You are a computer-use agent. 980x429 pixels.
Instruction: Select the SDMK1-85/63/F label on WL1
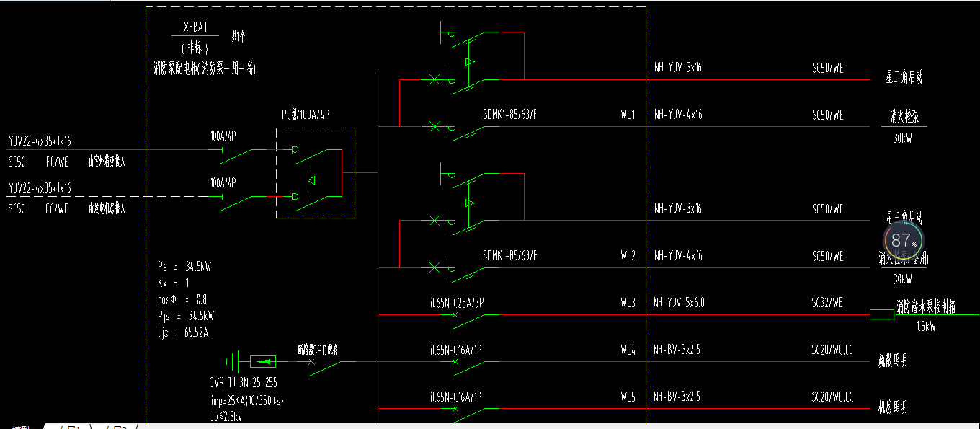tap(509, 115)
